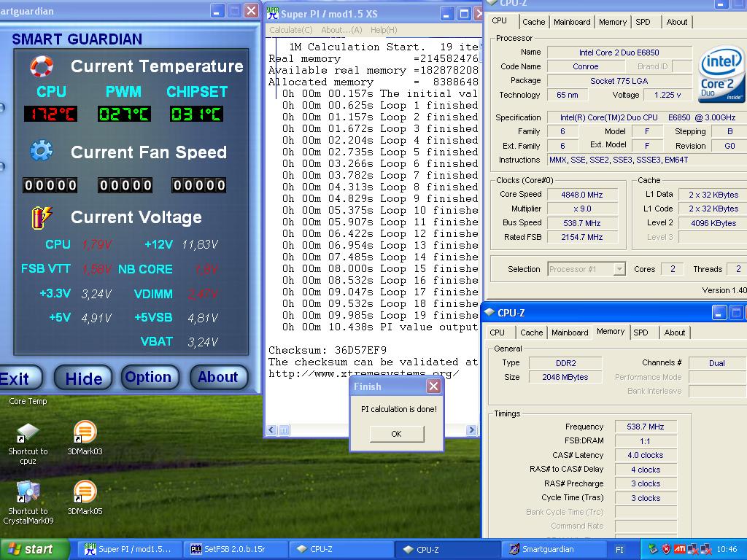The width and height of the screenshot is (747, 560).
Task: Click the Start button
Action: [x=34, y=549]
